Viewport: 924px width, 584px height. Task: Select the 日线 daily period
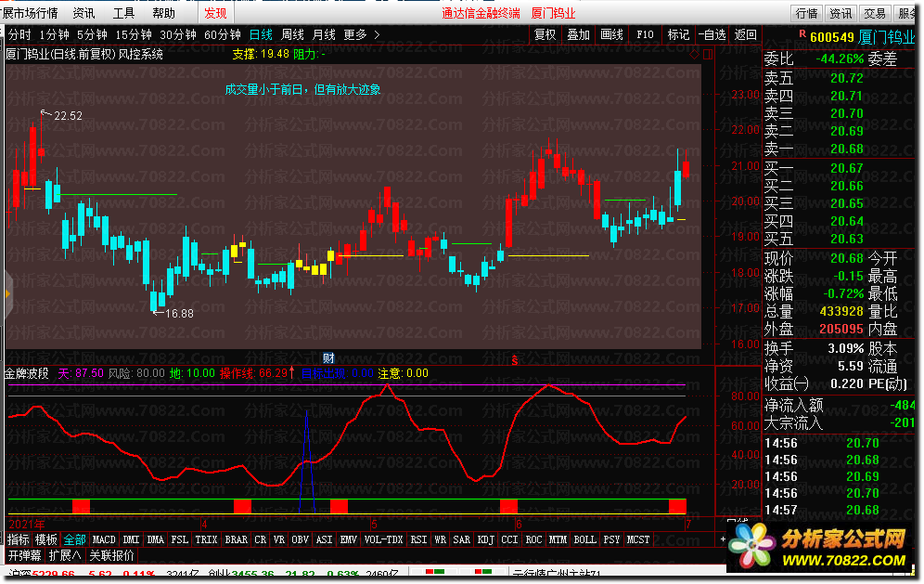261,34
